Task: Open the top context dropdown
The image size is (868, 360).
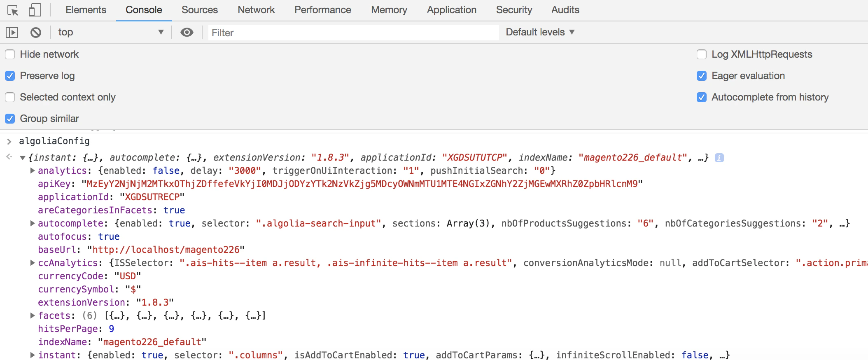Action: tap(111, 32)
